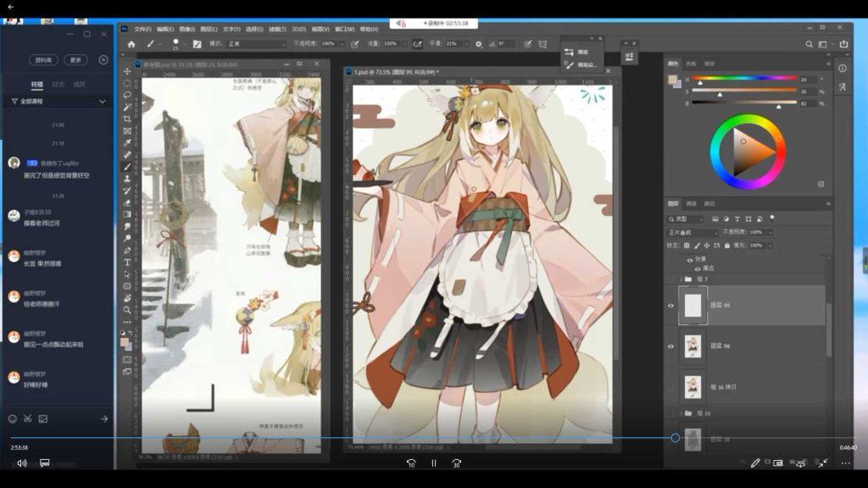The image size is (868, 488).
Task: Select the Gradient tool
Action: [127, 214]
